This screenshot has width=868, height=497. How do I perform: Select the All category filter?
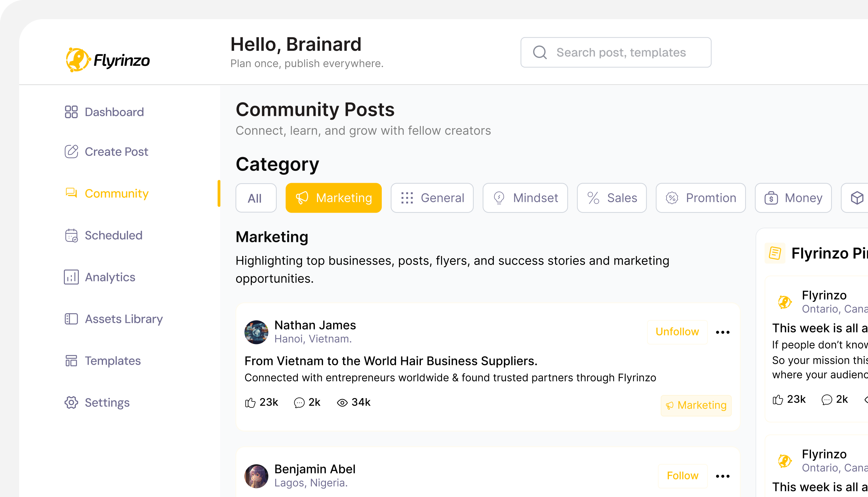pos(256,198)
